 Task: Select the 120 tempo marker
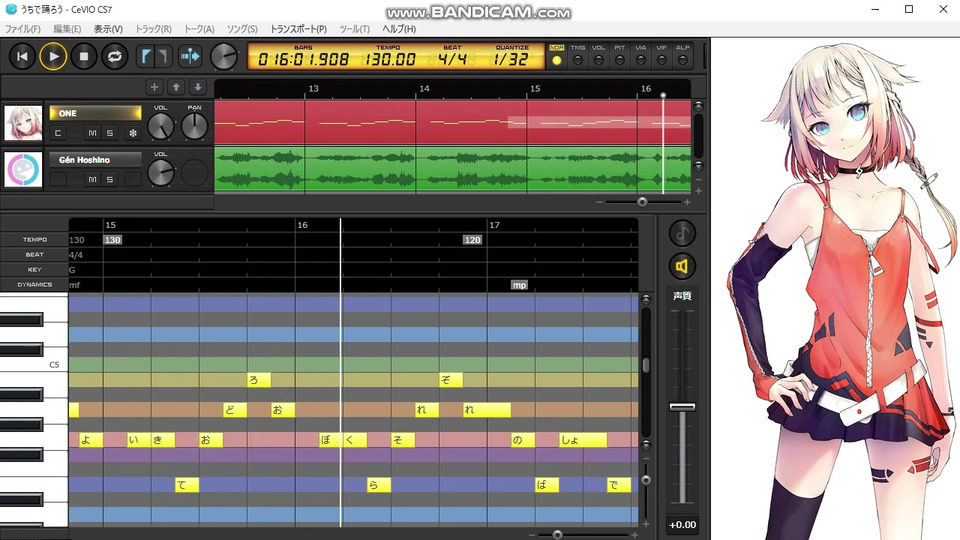pos(472,240)
